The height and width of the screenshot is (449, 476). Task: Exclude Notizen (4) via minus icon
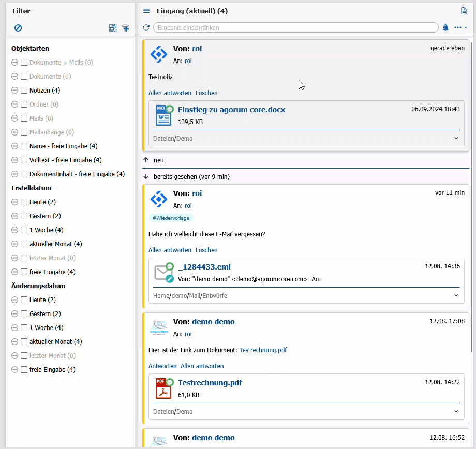(x=14, y=90)
